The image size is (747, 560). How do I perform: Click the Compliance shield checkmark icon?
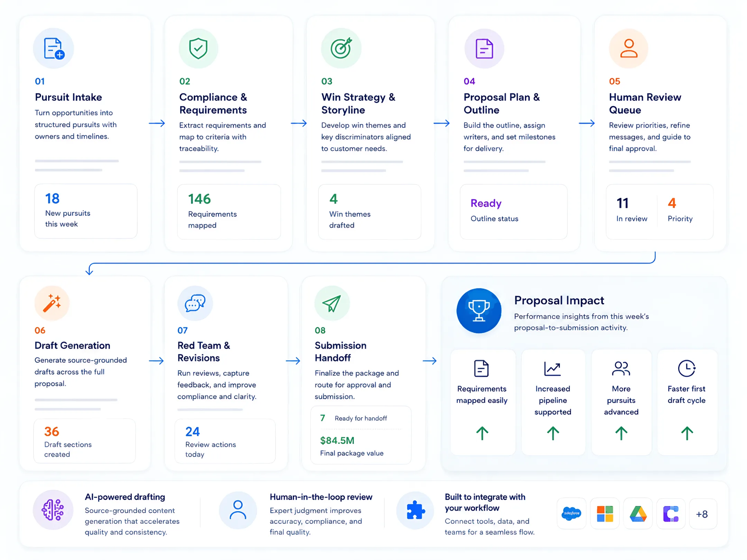pyautogui.click(x=198, y=48)
